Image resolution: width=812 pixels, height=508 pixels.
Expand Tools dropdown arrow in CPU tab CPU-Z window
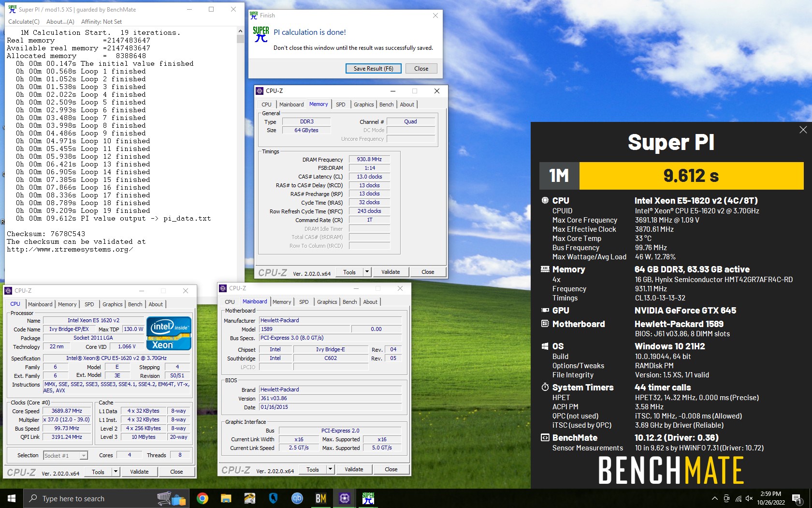[116, 472]
